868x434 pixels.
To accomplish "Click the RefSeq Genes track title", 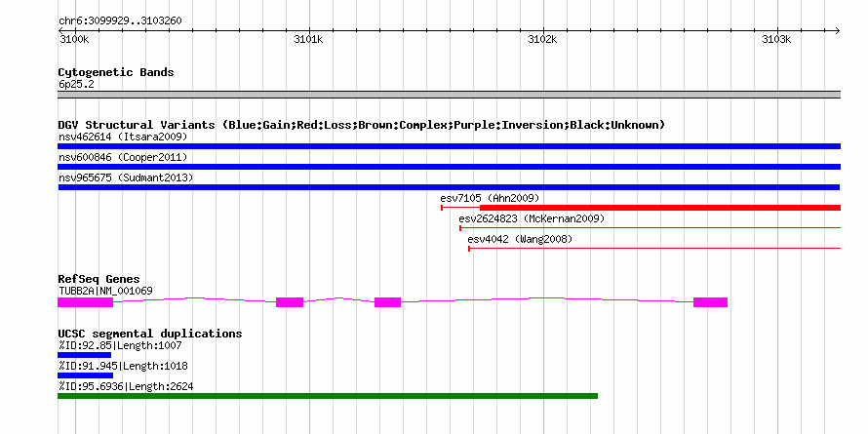I will click(99, 279).
